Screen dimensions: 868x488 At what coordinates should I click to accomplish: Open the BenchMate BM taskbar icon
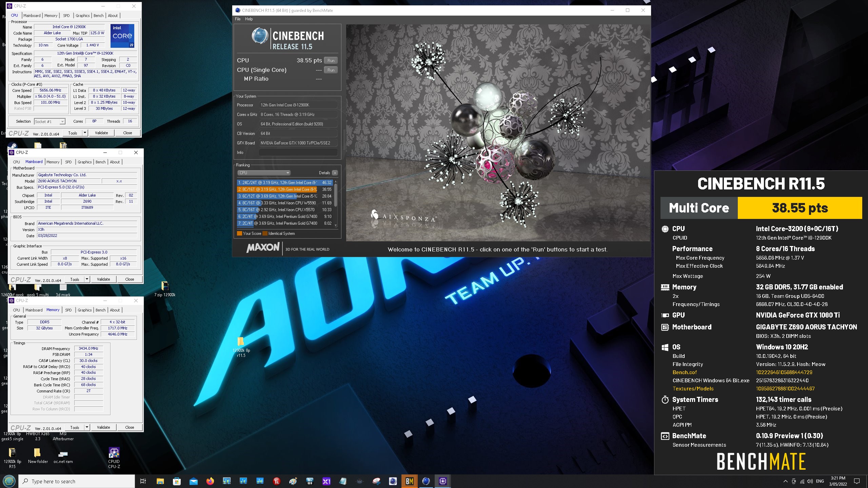tap(409, 481)
